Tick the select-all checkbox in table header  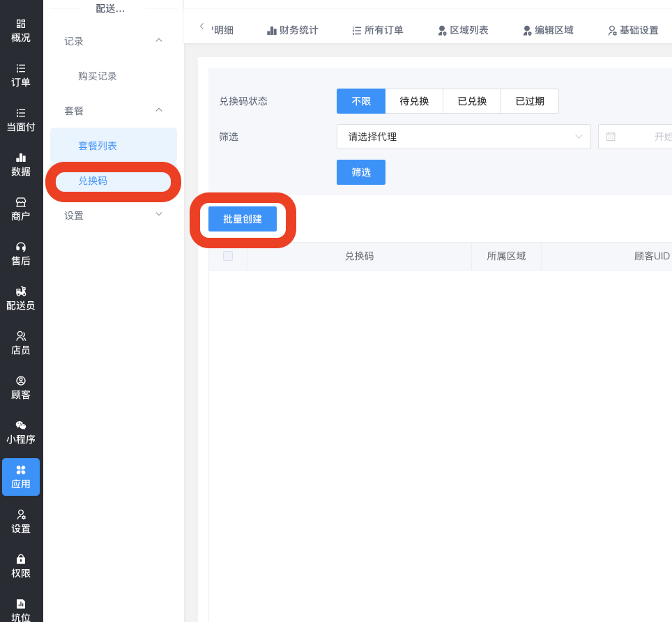pos(228,256)
